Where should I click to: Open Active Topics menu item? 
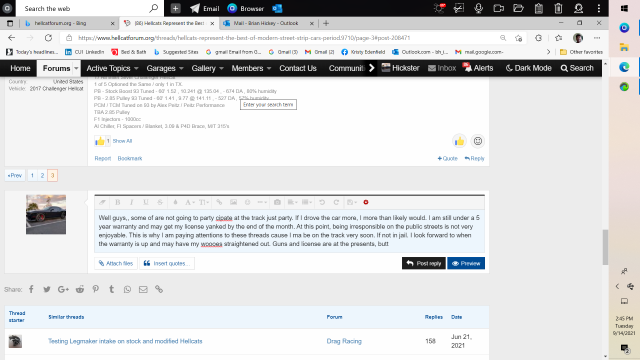tap(109, 68)
